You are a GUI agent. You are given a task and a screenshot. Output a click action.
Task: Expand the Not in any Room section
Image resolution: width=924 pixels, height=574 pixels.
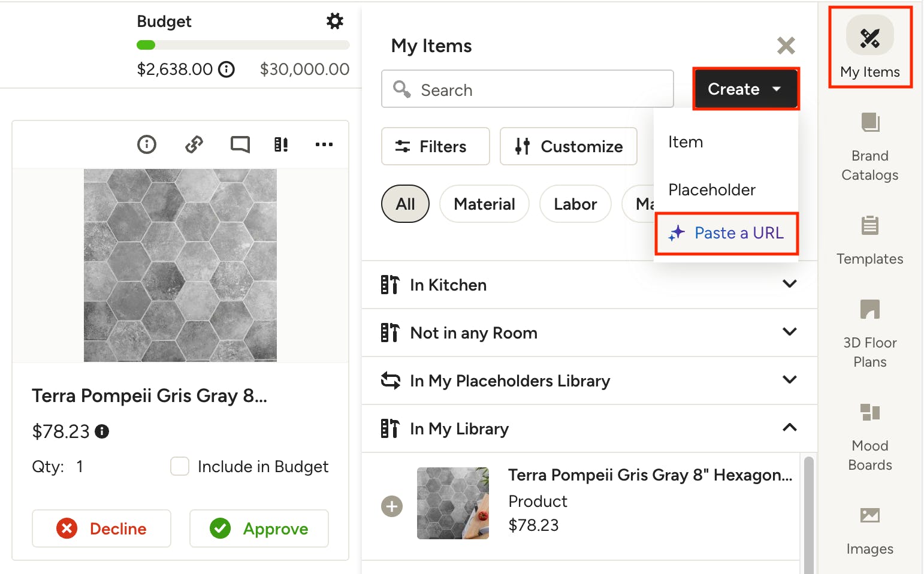click(x=789, y=332)
